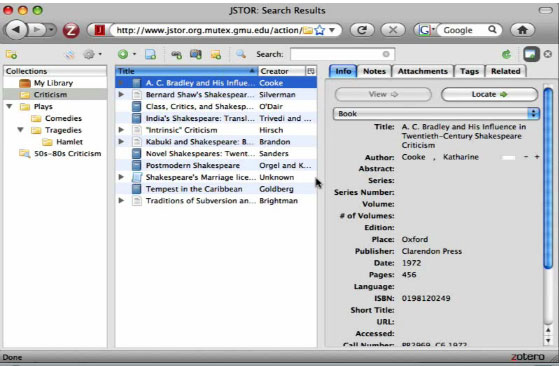This screenshot has height=366, width=559.
Task: Select India's Shakespeare item row
Action: tap(216, 118)
